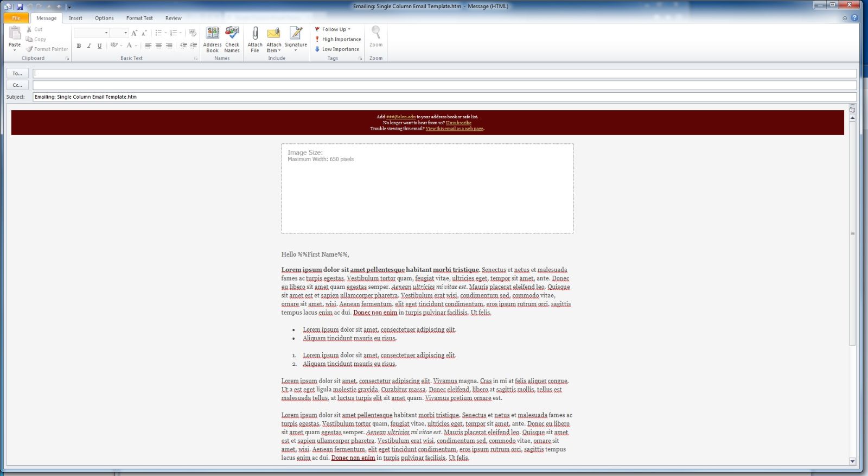Click the To... button
Viewport: 868px width, 476px height.
pos(17,73)
